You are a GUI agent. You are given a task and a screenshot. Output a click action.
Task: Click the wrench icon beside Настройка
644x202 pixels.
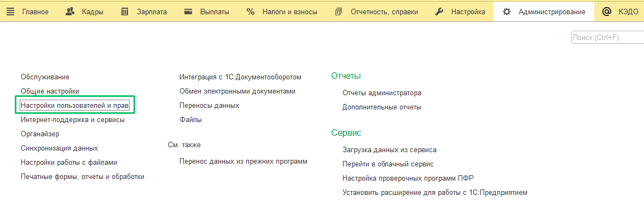pos(439,12)
